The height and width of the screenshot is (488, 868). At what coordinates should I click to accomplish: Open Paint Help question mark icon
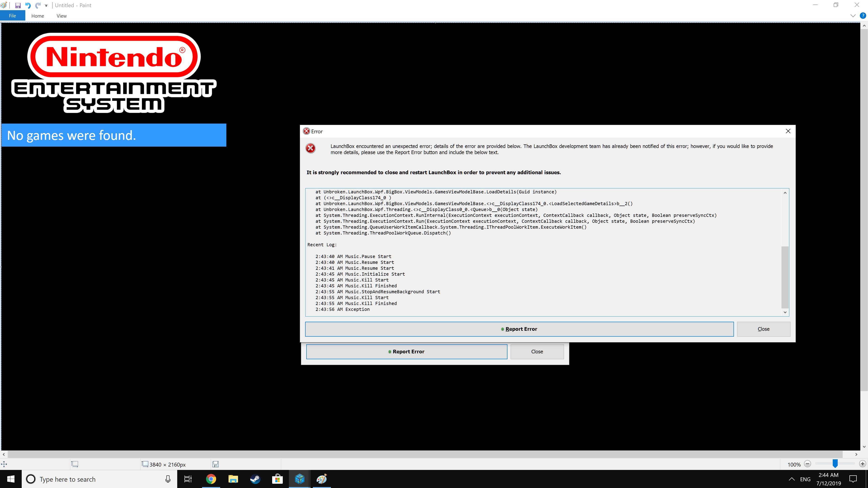coord(863,16)
